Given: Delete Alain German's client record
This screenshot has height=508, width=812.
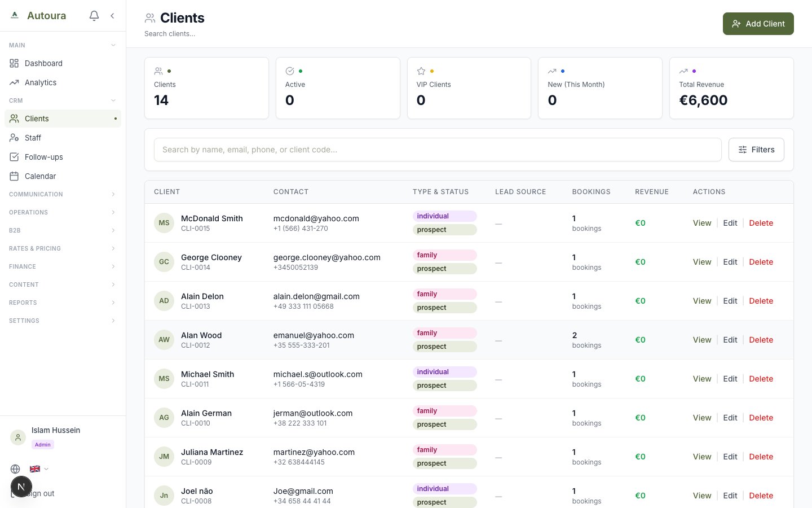Looking at the screenshot, I should click(x=761, y=418).
